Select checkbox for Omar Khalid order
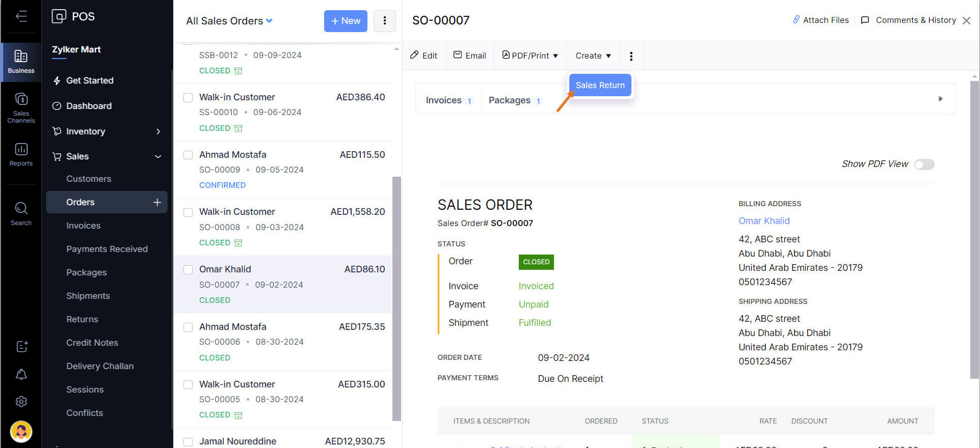This screenshot has width=980, height=448. click(188, 269)
